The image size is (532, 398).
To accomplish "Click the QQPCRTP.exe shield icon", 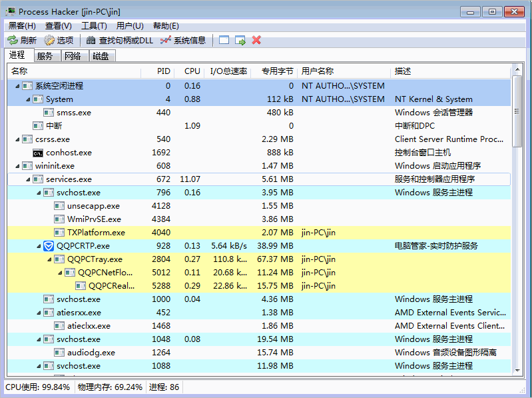I will (49, 246).
